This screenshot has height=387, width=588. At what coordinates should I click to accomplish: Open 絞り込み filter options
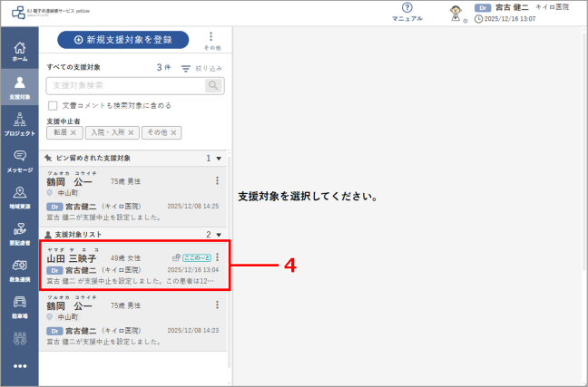coord(201,68)
